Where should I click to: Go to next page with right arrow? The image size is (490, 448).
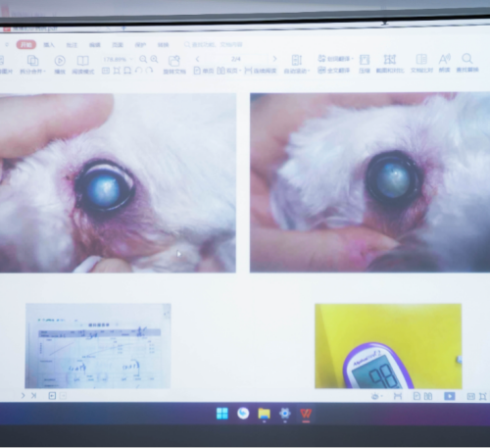pos(274,59)
